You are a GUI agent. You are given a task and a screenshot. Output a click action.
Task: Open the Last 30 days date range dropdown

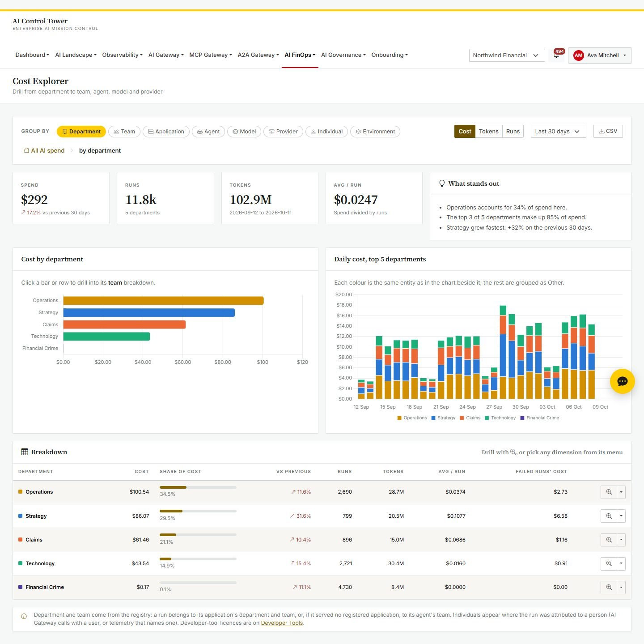click(558, 132)
